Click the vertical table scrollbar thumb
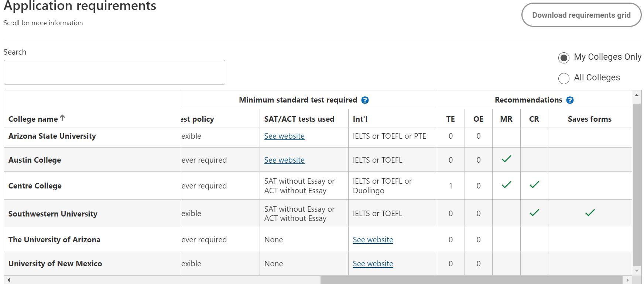Viewport: 644px width, 284px height. (637, 184)
